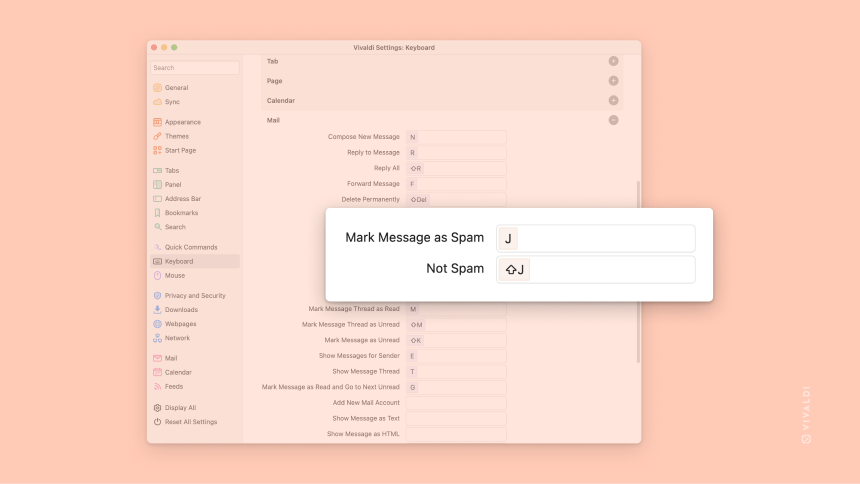Select the Webpages globe icon
This screenshot has height=484, width=860.
[x=157, y=324]
